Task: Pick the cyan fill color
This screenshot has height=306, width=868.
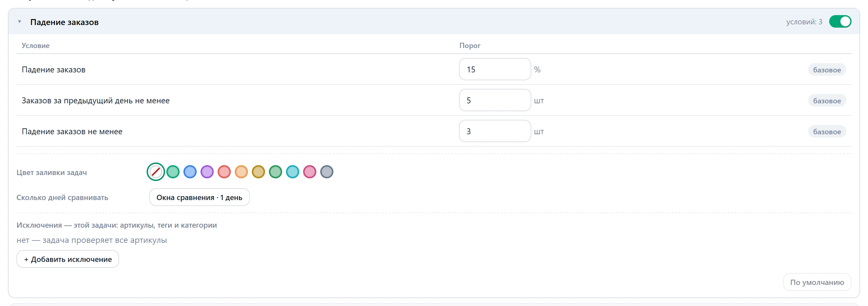Action: point(293,172)
